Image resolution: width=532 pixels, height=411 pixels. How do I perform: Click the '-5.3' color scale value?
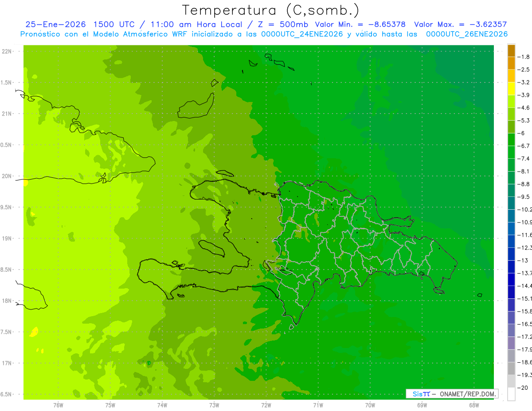pos(524,121)
